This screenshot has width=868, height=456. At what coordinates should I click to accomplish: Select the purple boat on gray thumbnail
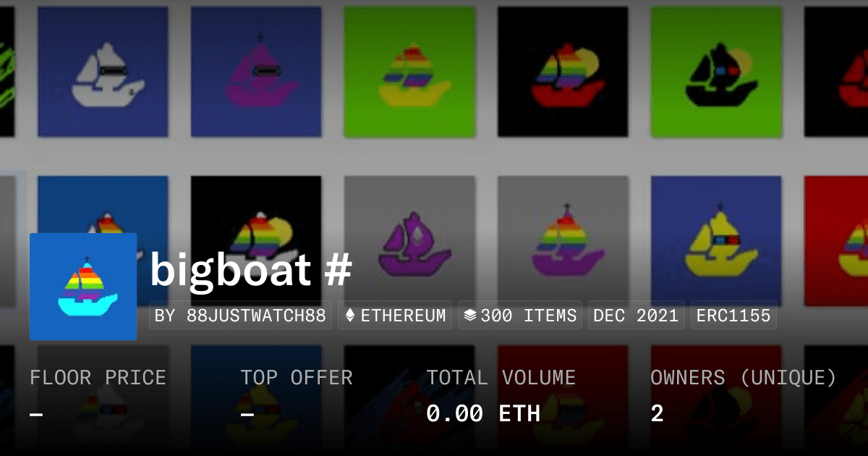(x=409, y=240)
